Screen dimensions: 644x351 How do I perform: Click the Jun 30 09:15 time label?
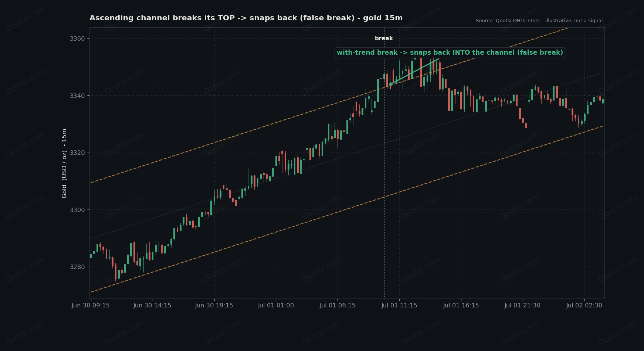[91, 306]
